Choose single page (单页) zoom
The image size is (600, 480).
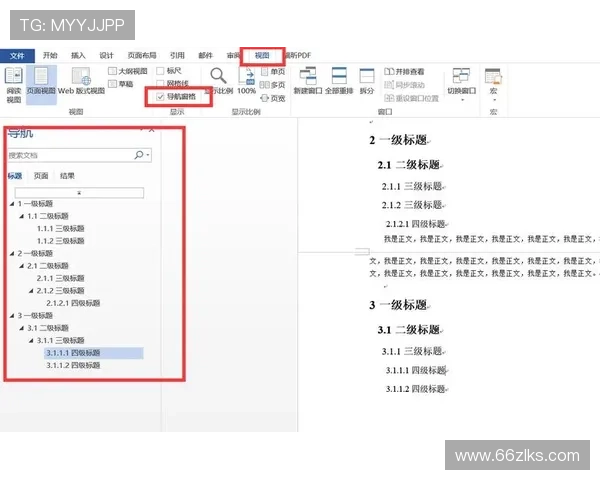click(x=273, y=72)
